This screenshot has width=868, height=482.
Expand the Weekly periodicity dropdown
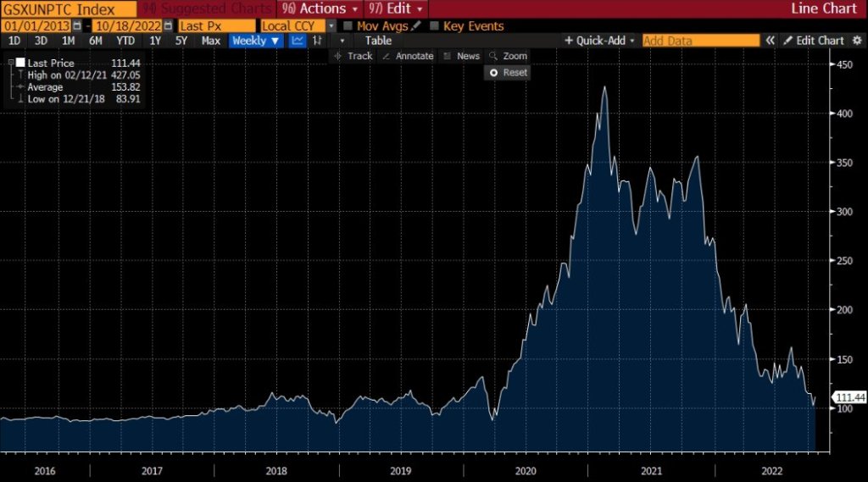[255, 41]
